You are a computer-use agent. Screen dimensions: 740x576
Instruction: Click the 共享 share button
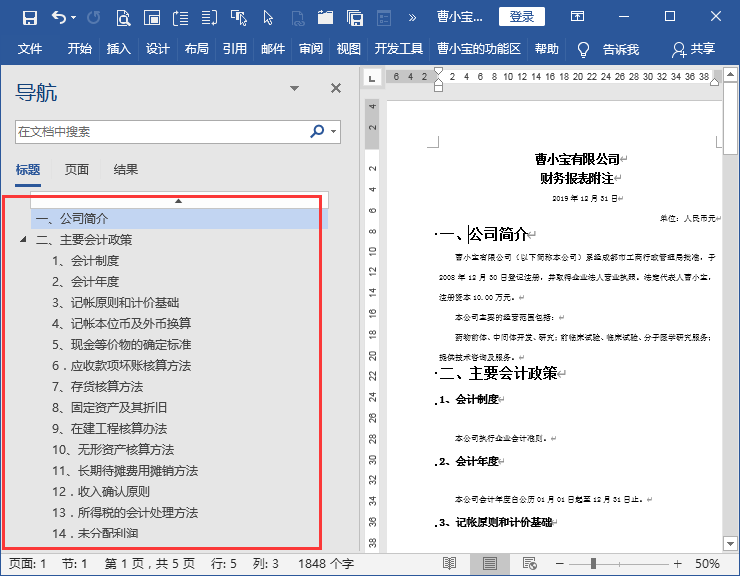(694, 49)
